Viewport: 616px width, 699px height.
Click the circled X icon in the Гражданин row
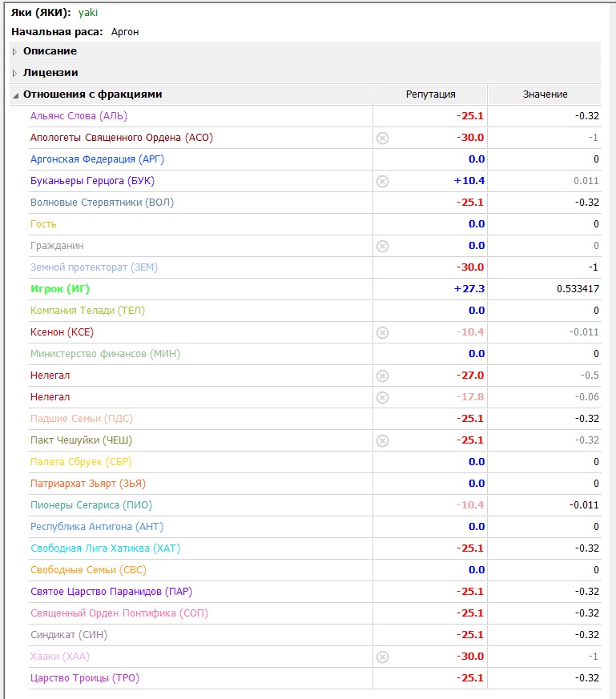point(382,246)
